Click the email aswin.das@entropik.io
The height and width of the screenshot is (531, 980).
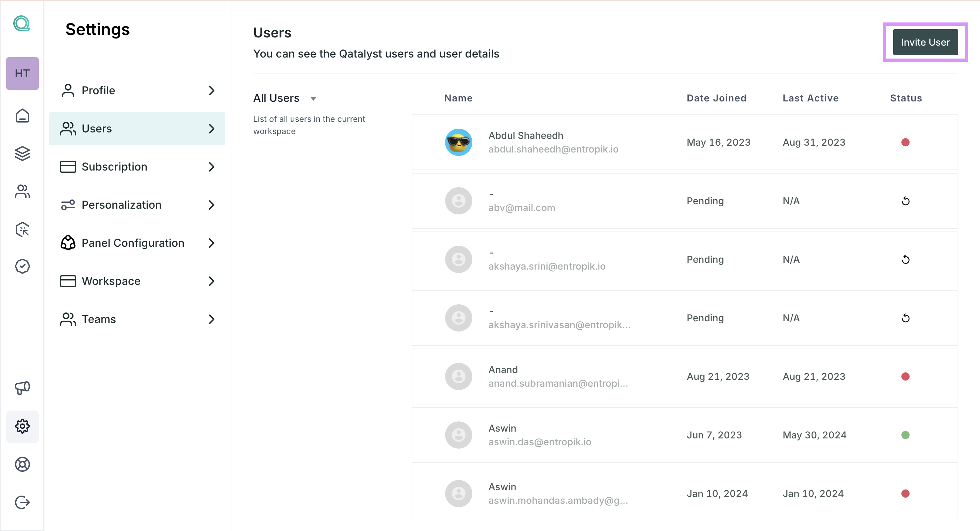coord(539,442)
